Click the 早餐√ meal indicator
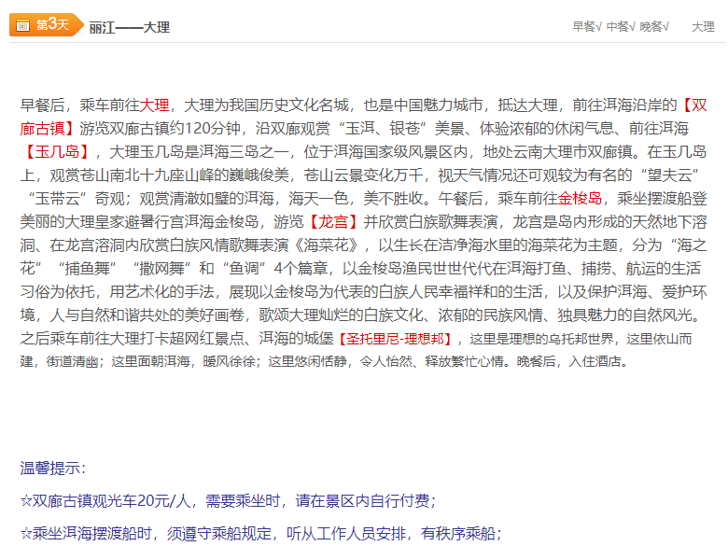 pyautogui.click(x=587, y=27)
